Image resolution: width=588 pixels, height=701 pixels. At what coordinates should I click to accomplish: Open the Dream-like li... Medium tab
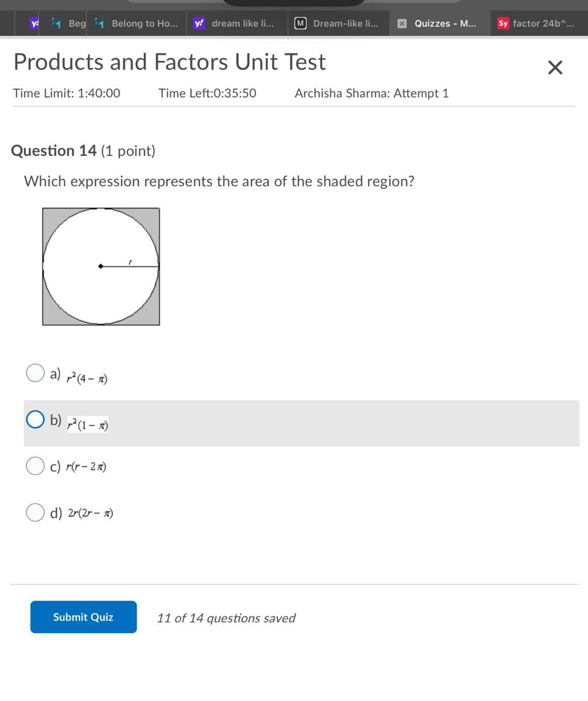point(345,23)
